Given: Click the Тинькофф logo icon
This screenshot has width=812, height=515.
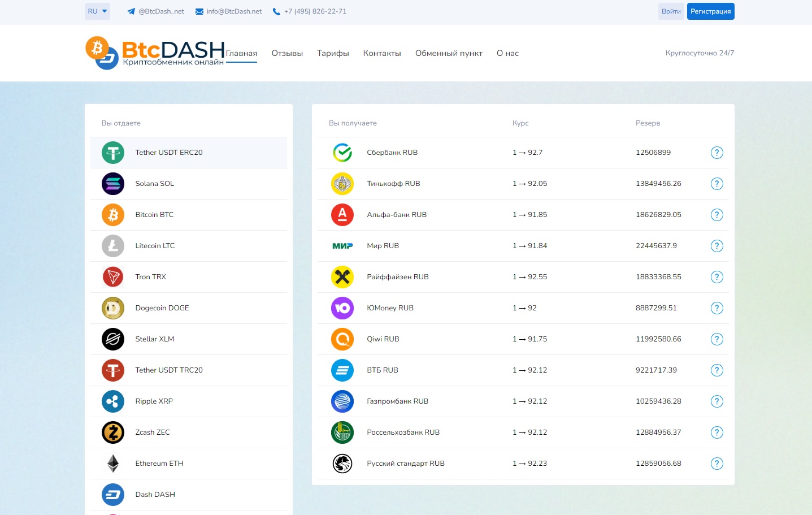Looking at the screenshot, I should 342,184.
